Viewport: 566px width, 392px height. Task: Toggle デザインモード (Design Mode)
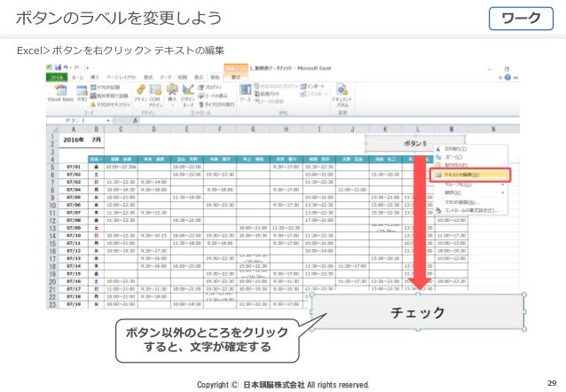click(x=188, y=95)
